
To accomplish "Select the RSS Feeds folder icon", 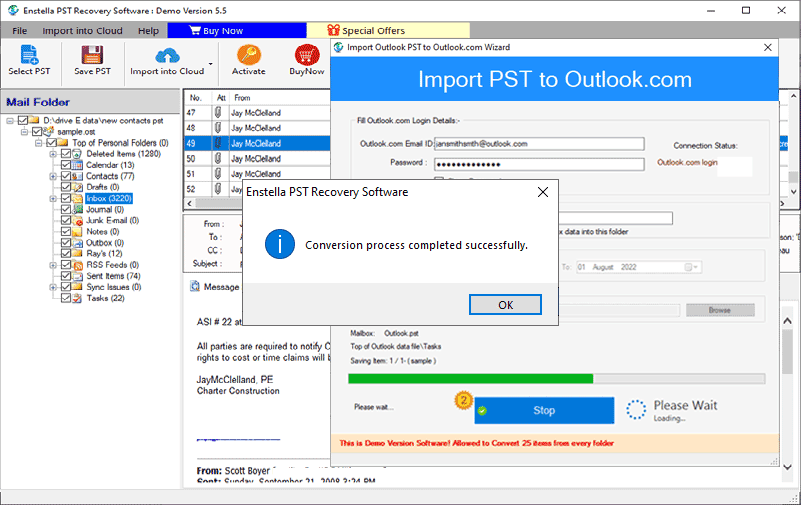I will [77, 265].
